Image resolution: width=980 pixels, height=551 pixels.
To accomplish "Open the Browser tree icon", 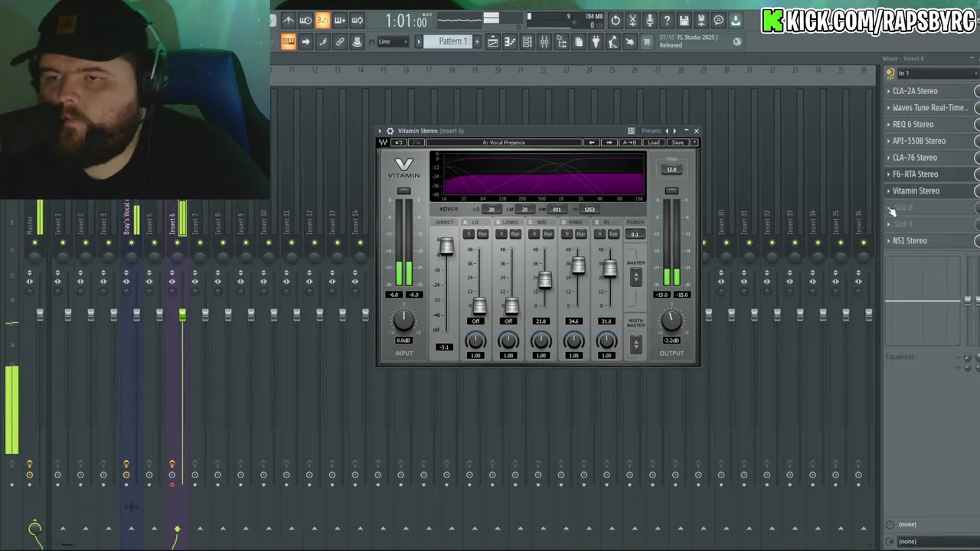I will (x=561, y=41).
